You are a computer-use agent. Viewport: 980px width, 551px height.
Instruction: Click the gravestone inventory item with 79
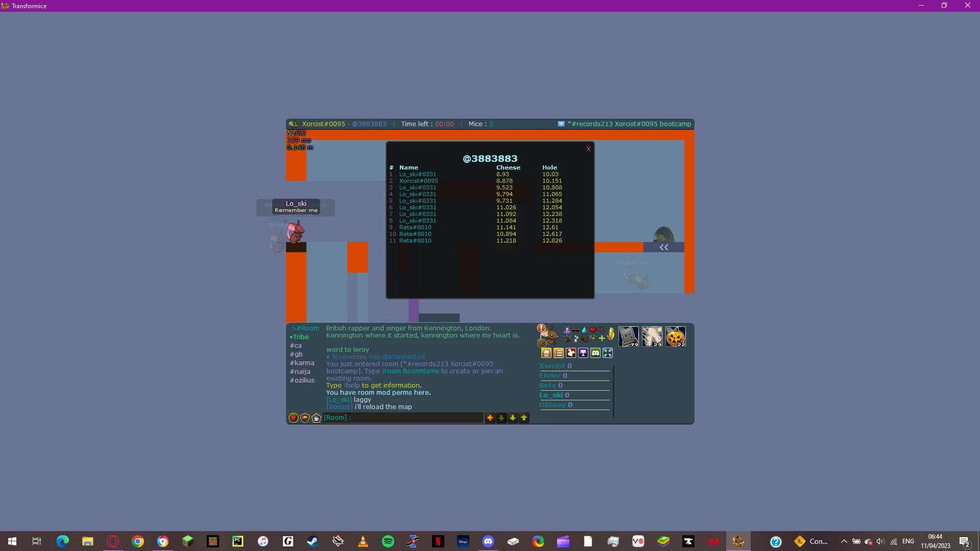(629, 337)
